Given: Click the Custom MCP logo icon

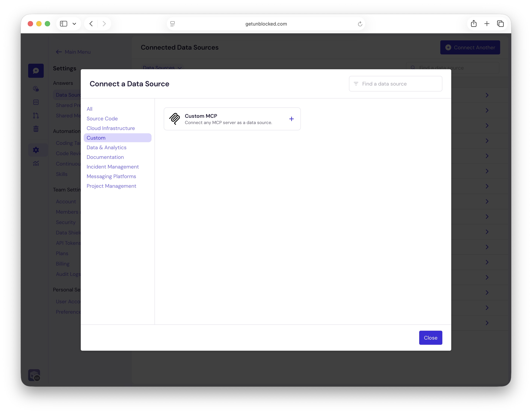Looking at the screenshot, I should pyautogui.click(x=174, y=119).
